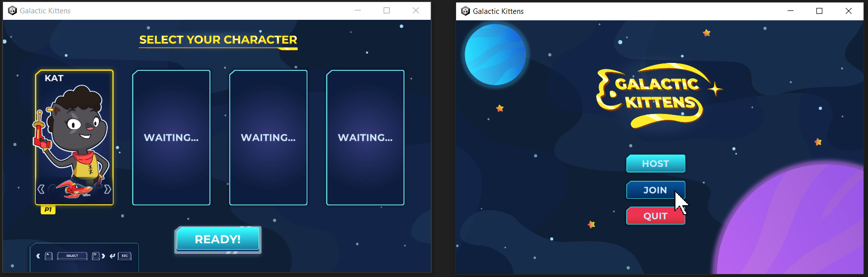Switch to next character with card's right chevron
The width and height of the screenshot is (868, 277).
[x=107, y=189]
